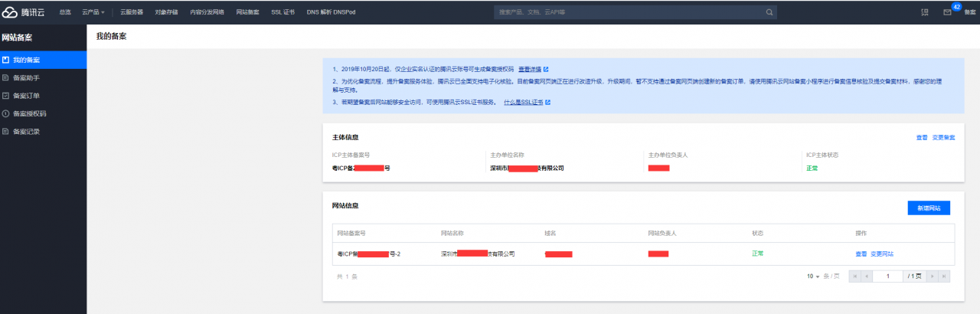Open 内容分发网络 in top navigation
Image resolution: width=980 pixels, height=314 pixels.
(207, 12)
